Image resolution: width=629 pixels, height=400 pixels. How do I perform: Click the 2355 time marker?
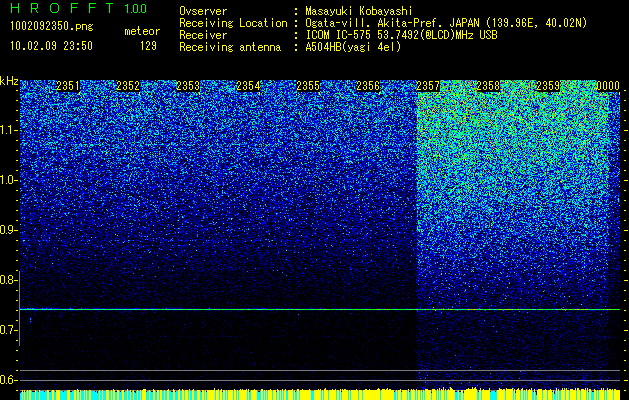click(308, 86)
